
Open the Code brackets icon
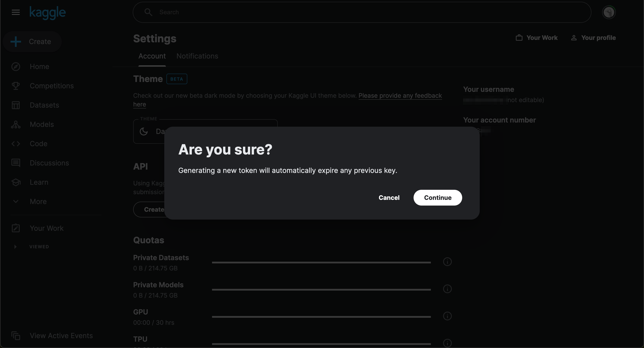click(16, 144)
